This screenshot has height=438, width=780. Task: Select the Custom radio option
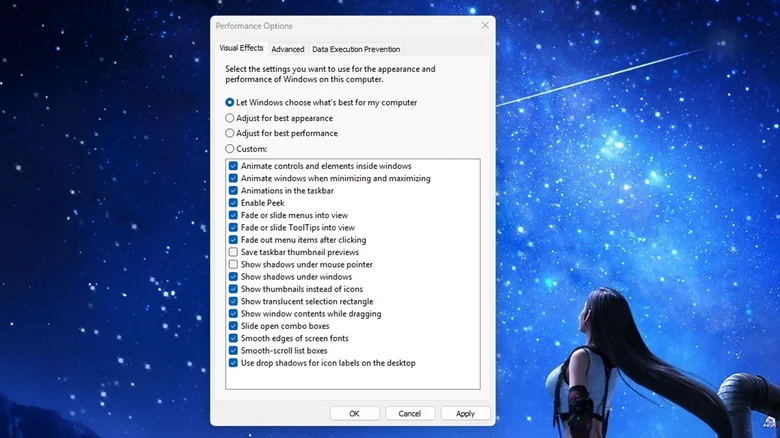(x=229, y=148)
